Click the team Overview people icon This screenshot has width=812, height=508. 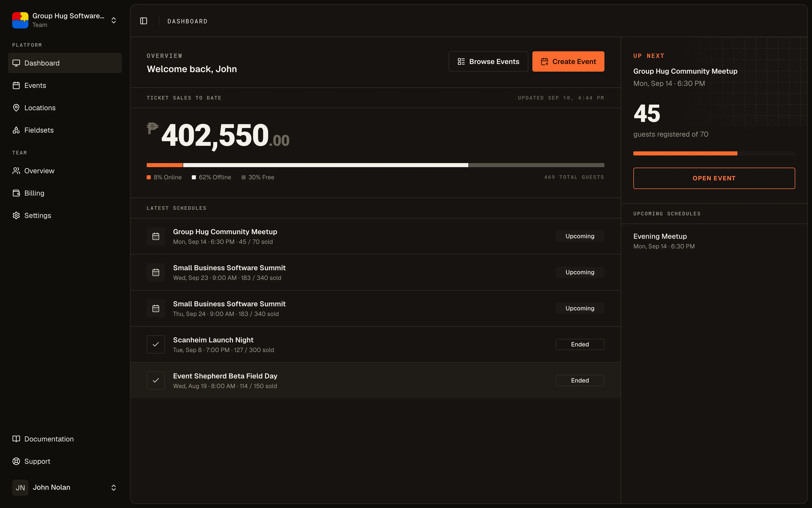[16, 171]
